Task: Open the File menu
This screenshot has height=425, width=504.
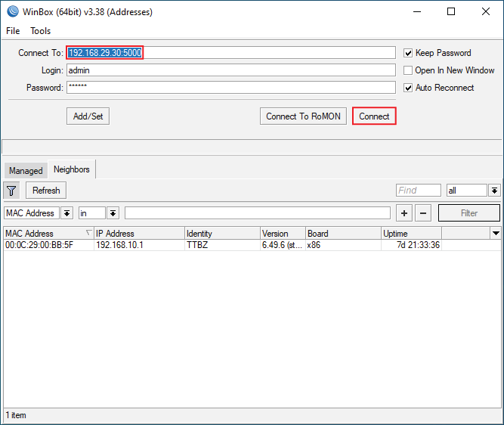Action: (13, 31)
